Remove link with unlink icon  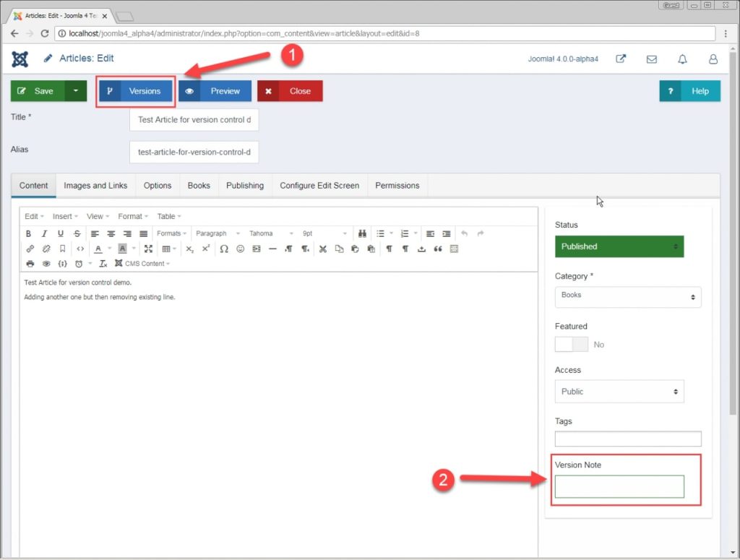[46, 249]
